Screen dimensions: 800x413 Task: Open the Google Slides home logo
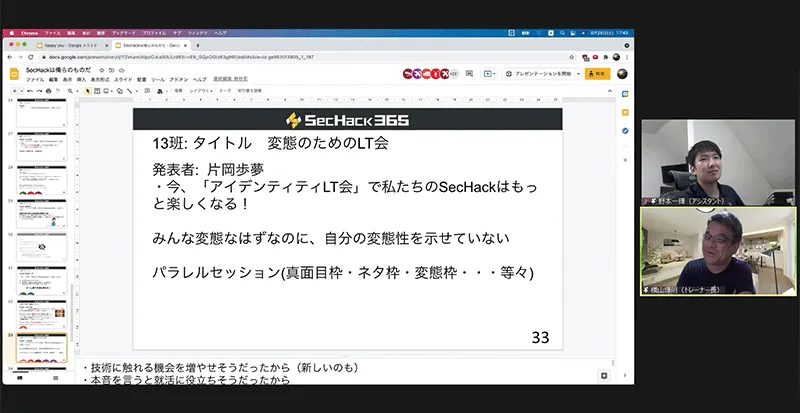tap(14, 74)
